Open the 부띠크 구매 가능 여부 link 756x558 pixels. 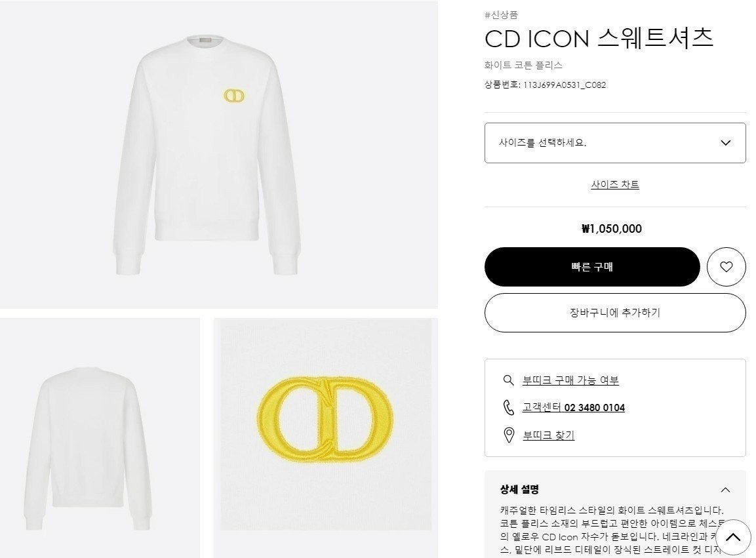click(x=570, y=380)
